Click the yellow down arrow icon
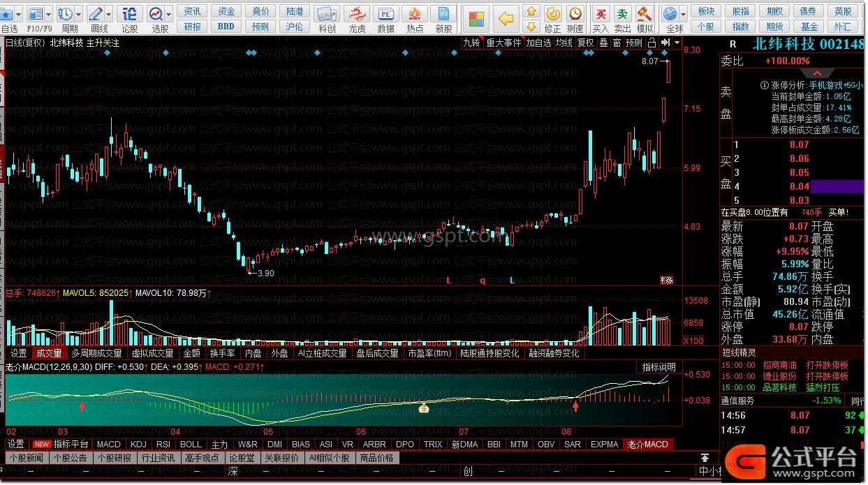The height and width of the screenshot is (485, 868). pos(531,27)
